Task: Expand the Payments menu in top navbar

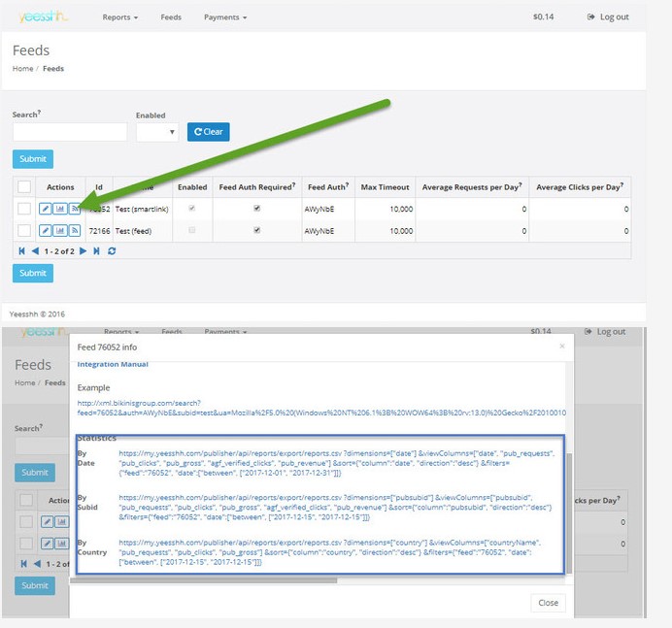Action: (x=225, y=17)
